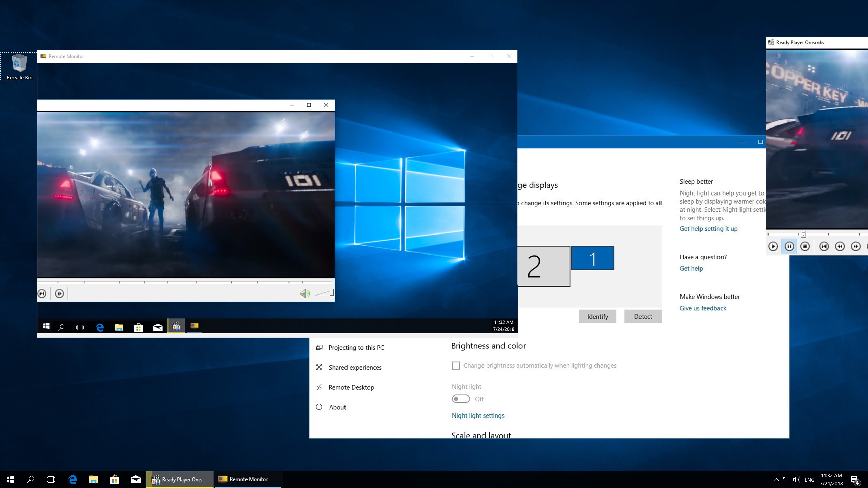Screen dimensions: 868x488
Task: Open the ENG language selector
Action: pyautogui.click(x=809, y=479)
